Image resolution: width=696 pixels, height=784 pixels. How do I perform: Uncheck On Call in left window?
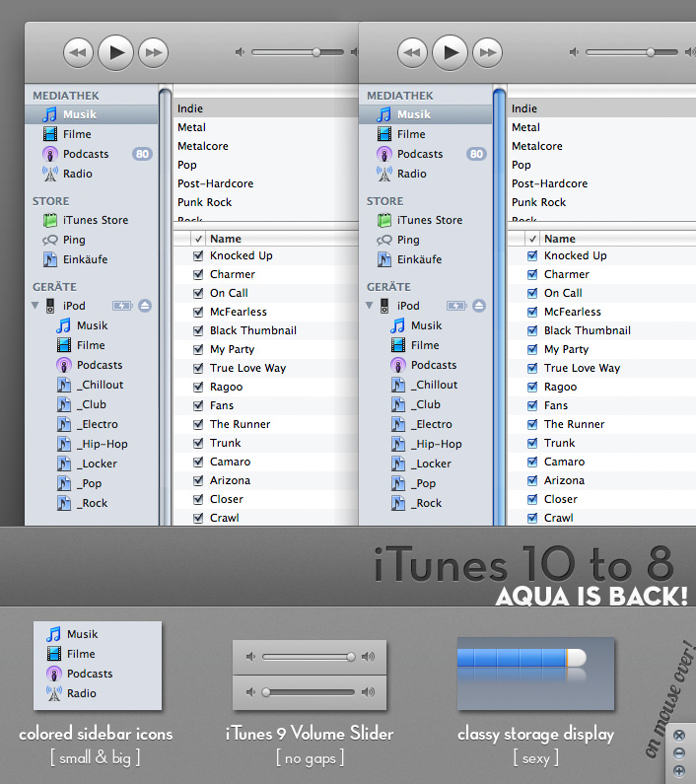(x=198, y=293)
